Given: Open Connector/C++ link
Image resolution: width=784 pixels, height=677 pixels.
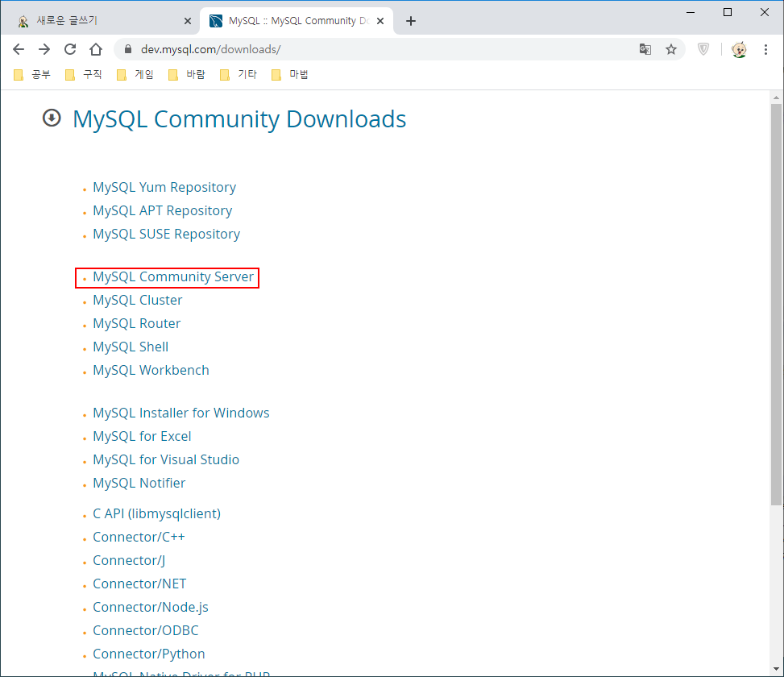Looking at the screenshot, I should pyautogui.click(x=139, y=537).
